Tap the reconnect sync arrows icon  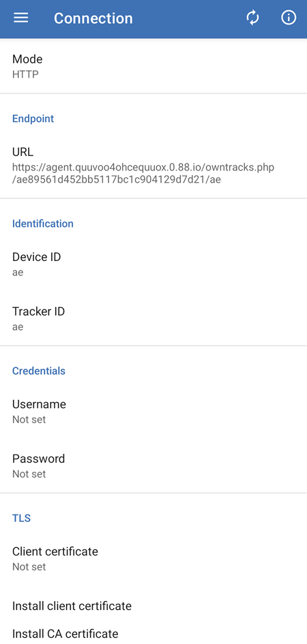(252, 18)
